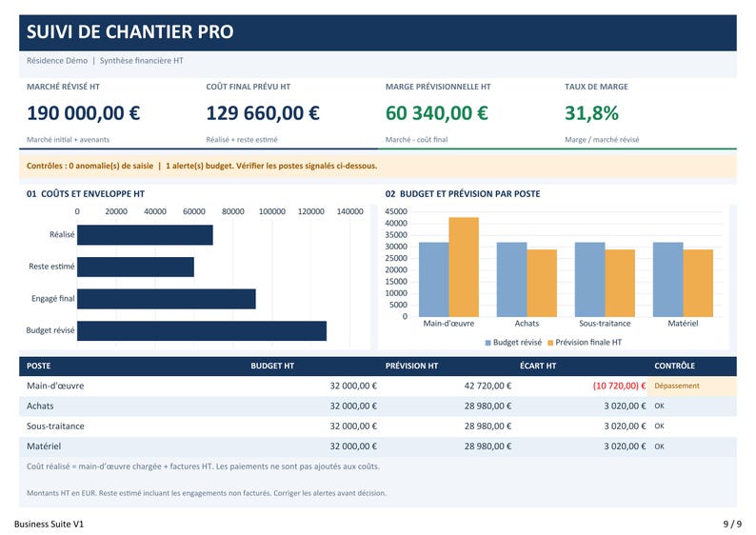The width and height of the screenshot is (756, 535).
Task: Select the Reste estimé horizontal bar
Action: pyautogui.click(x=135, y=267)
